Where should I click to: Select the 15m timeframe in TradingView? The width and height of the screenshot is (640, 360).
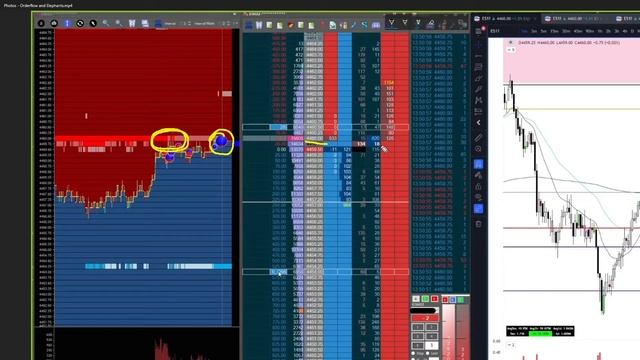pos(554,31)
